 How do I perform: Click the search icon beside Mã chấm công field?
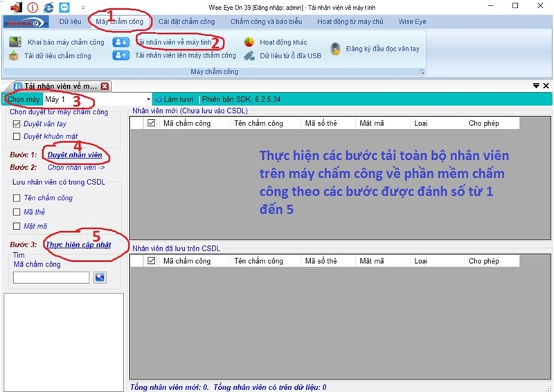click(100, 277)
